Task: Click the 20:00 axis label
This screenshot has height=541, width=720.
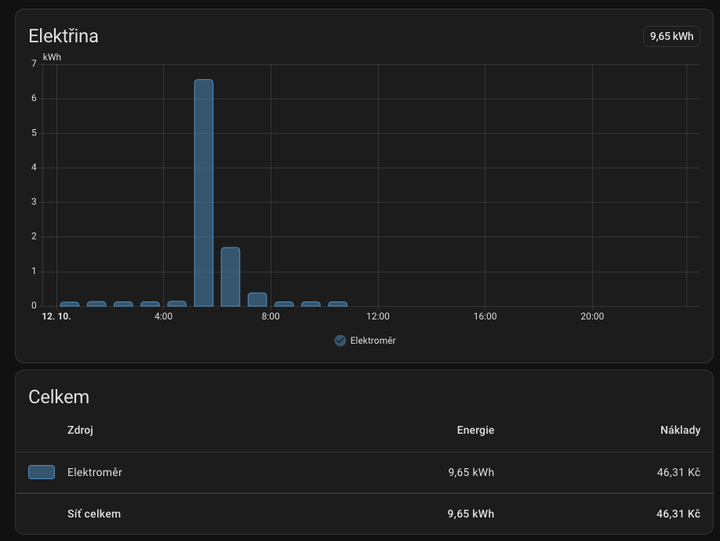Action: 592,316
